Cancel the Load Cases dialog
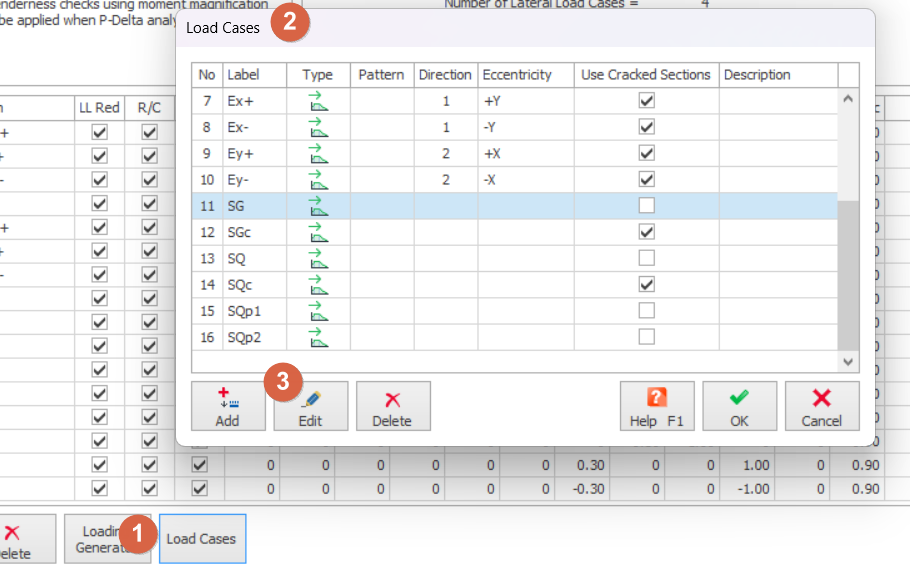Image resolution: width=910 pixels, height=577 pixels. [821, 406]
